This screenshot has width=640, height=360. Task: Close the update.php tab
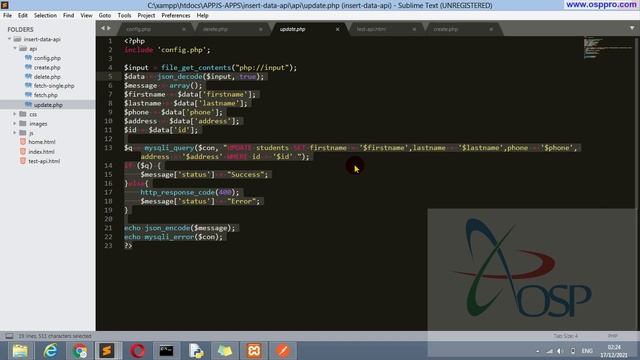(338, 29)
